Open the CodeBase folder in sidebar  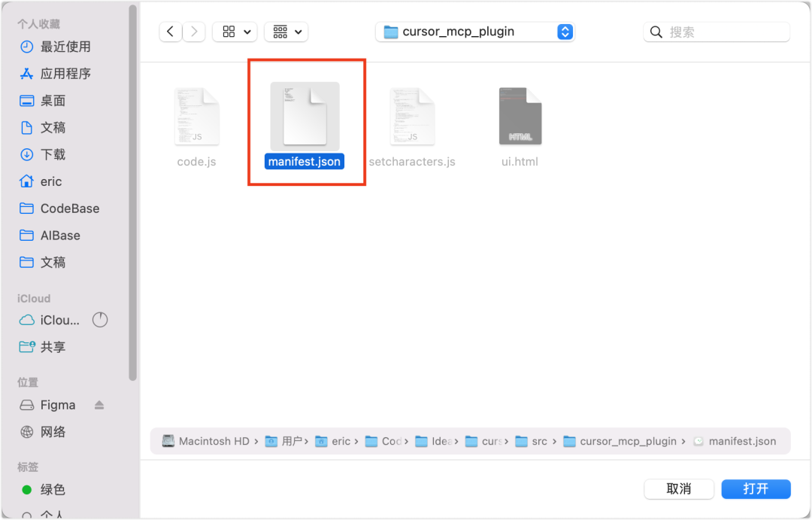59,208
